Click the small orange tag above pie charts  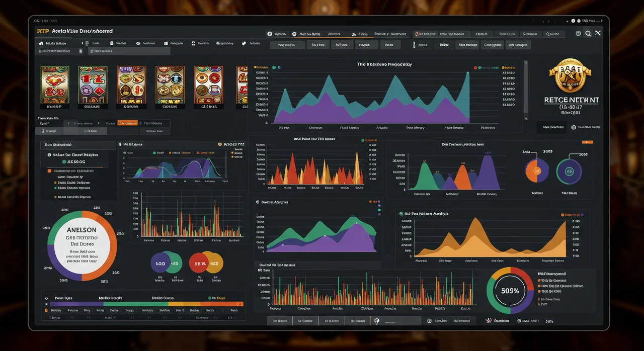pos(587,142)
